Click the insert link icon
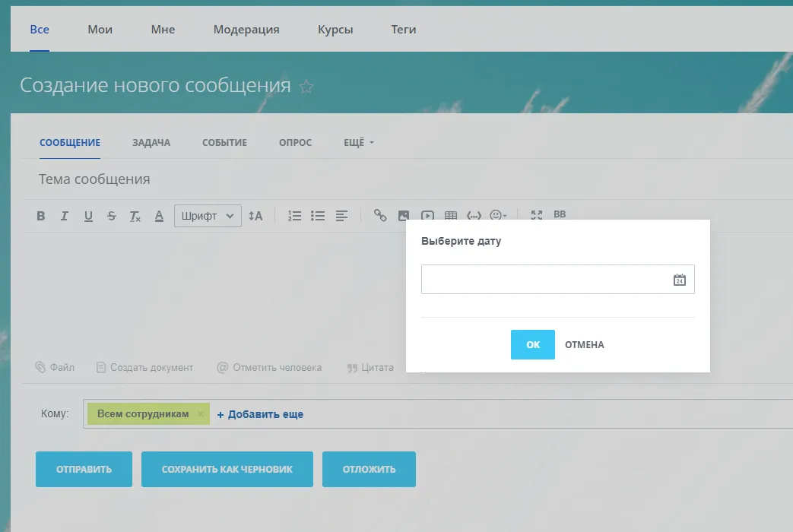793x532 pixels. 380,216
